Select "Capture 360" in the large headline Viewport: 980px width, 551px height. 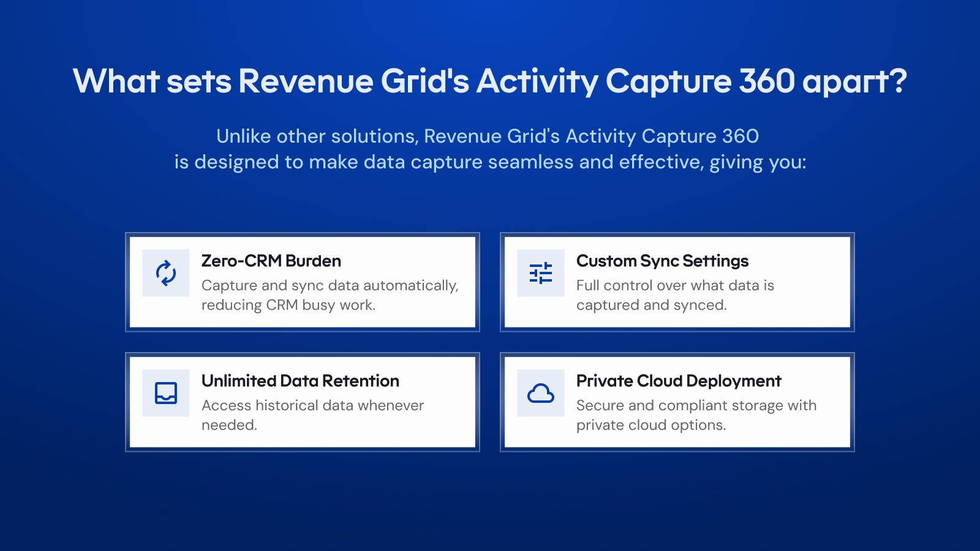700,81
